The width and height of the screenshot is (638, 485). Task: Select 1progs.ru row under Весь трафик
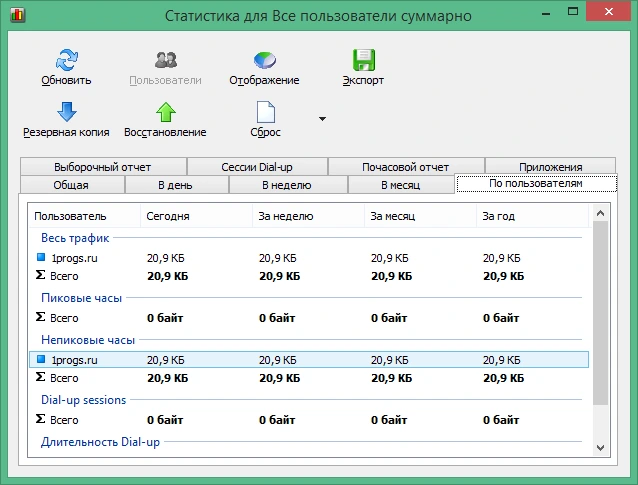pos(309,258)
